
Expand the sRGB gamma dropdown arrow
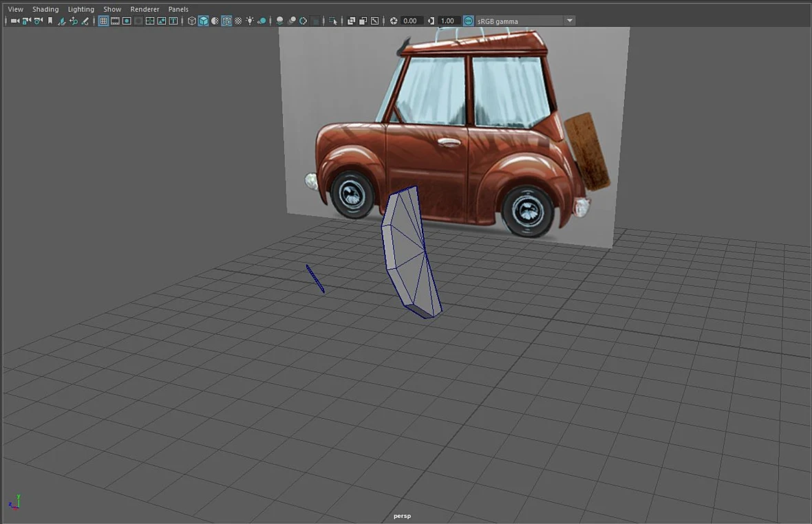570,21
